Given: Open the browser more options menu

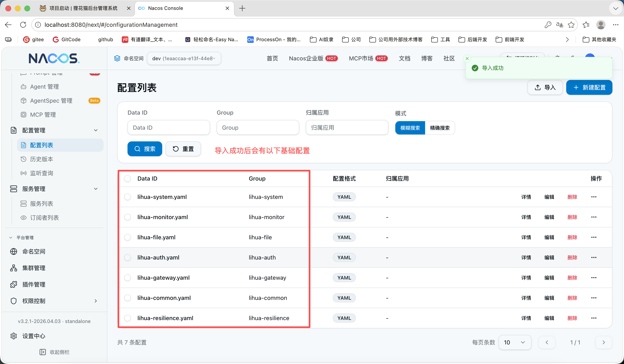Looking at the screenshot, I should [616, 25].
